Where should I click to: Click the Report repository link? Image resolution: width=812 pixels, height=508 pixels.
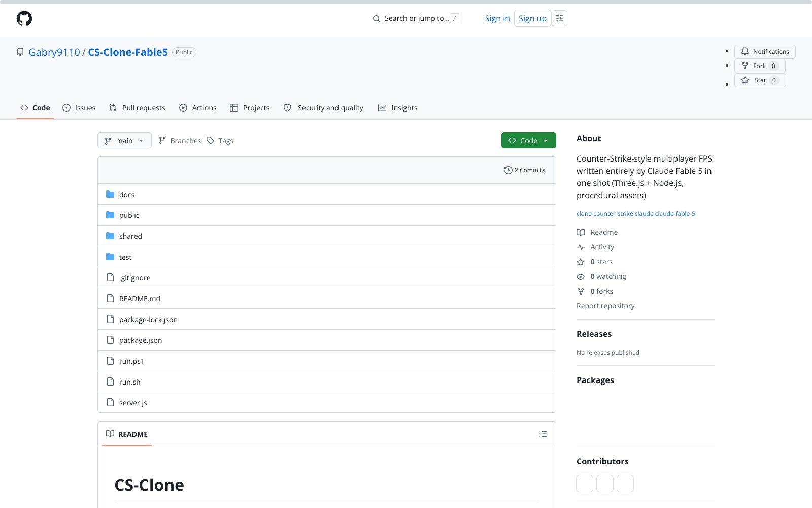605,306
